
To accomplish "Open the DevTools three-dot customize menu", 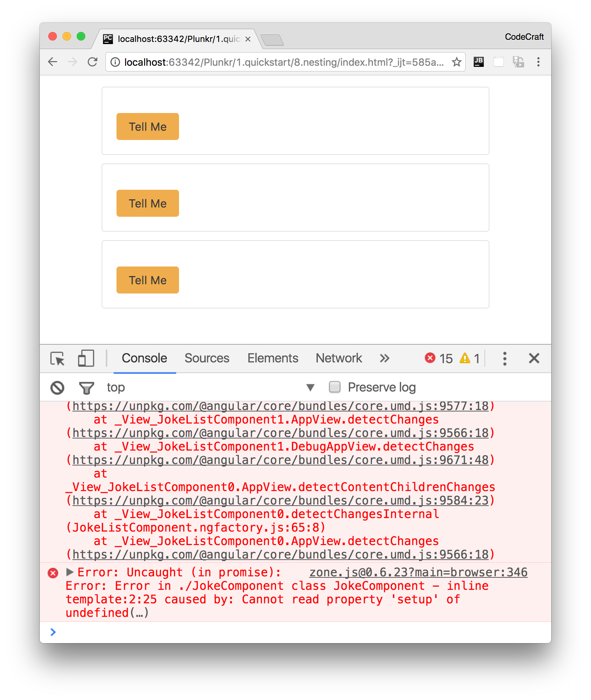I will (x=505, y=359).
